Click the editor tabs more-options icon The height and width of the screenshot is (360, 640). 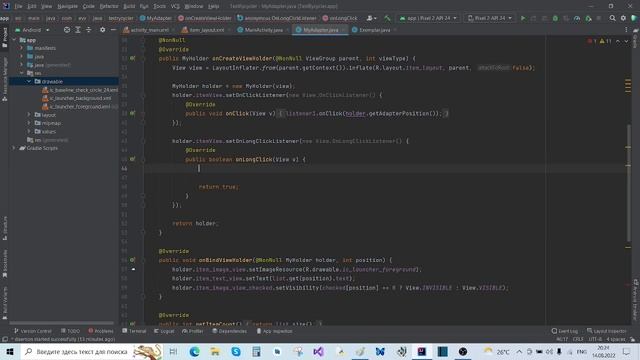click(x=626, y=30)
